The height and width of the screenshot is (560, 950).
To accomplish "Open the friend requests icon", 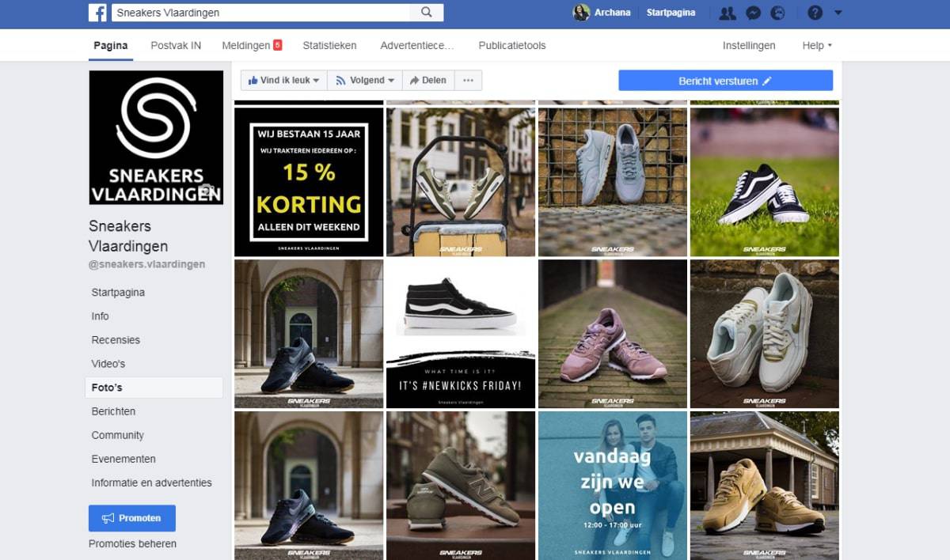I will click(x=727, y=13).
